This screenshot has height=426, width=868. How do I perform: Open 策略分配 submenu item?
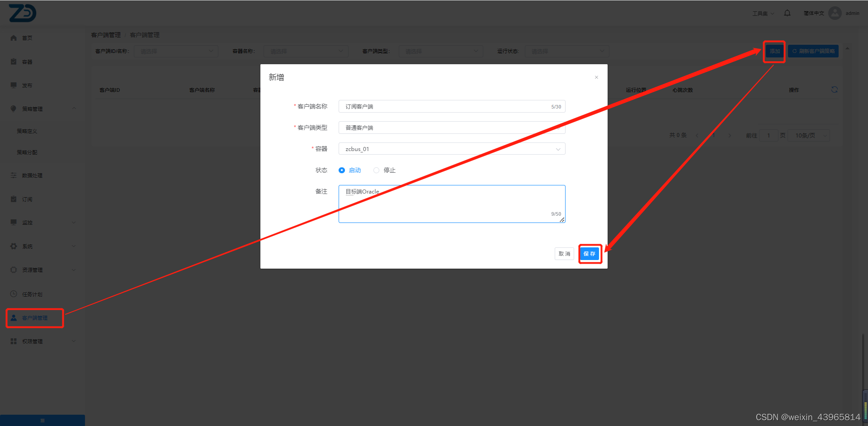(x=27, y=152)
